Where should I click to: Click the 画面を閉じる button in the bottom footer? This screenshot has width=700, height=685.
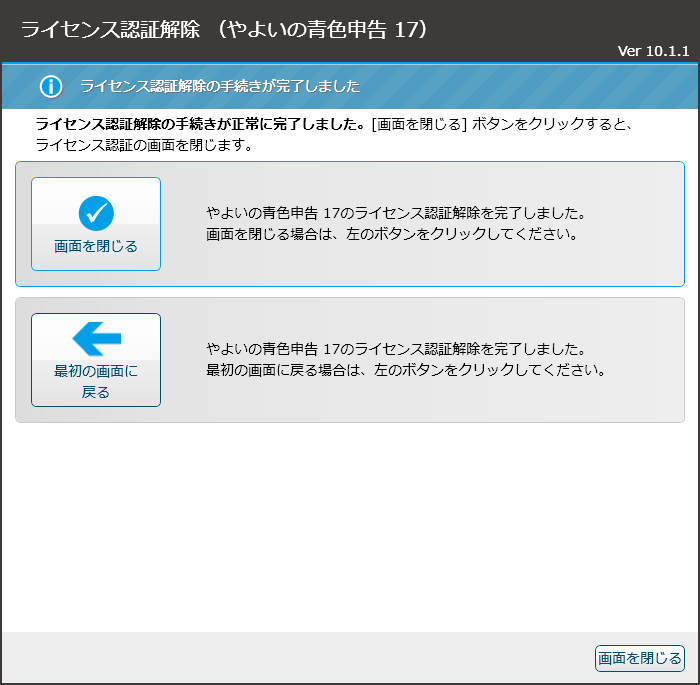(x=639, y=658)
